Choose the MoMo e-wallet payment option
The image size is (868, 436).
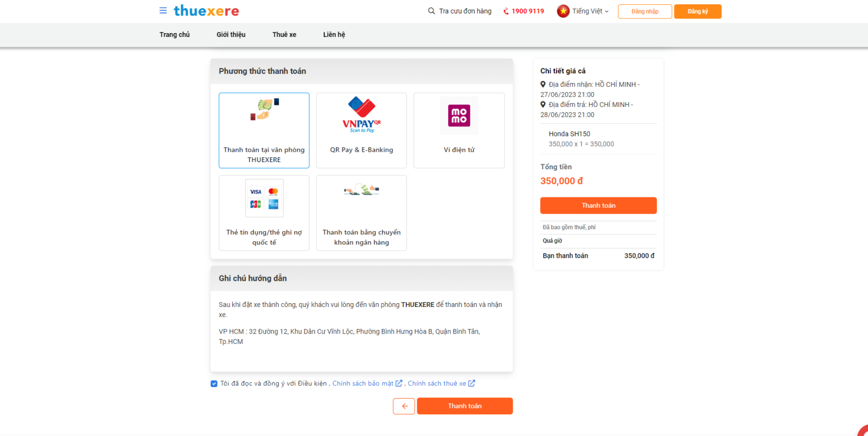pos(459,130)
